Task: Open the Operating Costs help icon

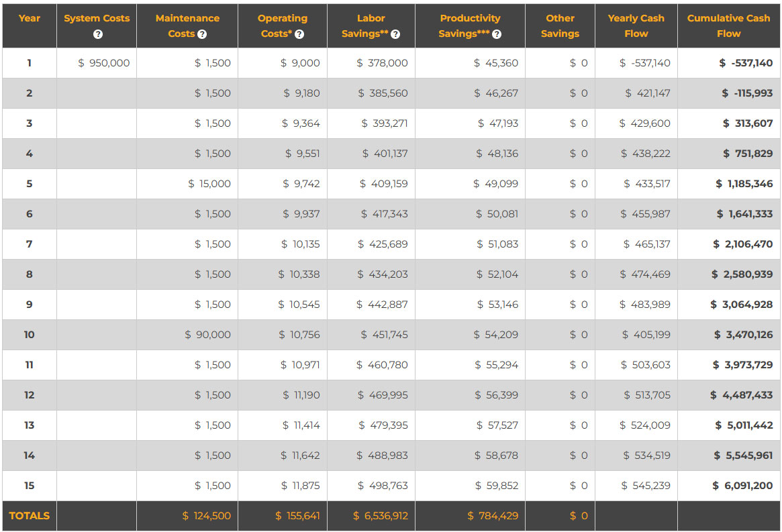Action: pyautogui.click(x=299, y=34)
